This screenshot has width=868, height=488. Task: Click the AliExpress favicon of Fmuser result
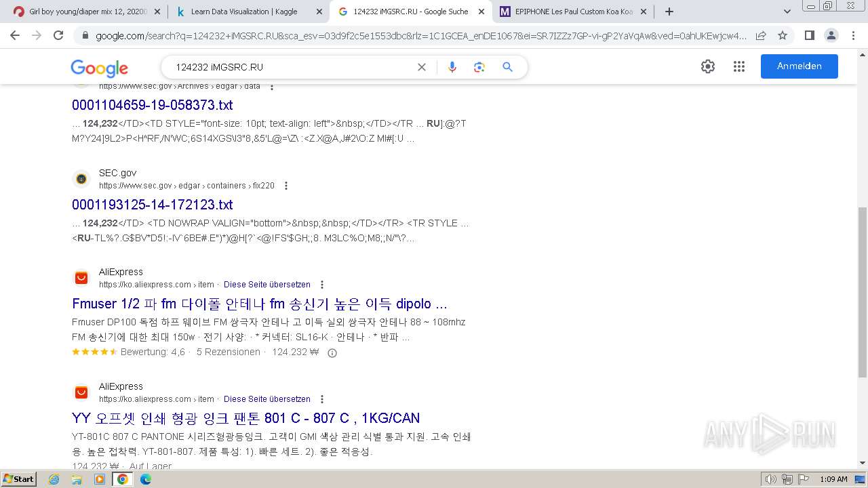pos(81,278)
